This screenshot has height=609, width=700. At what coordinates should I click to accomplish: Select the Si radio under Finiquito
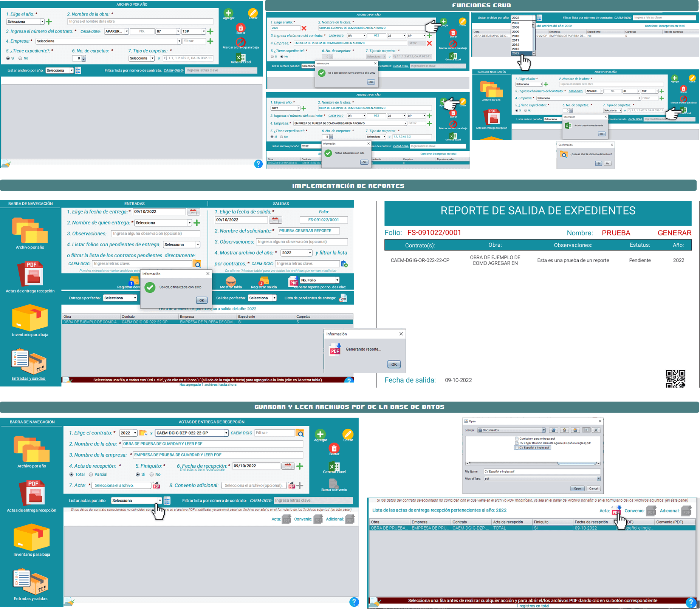tap(138, 475)
